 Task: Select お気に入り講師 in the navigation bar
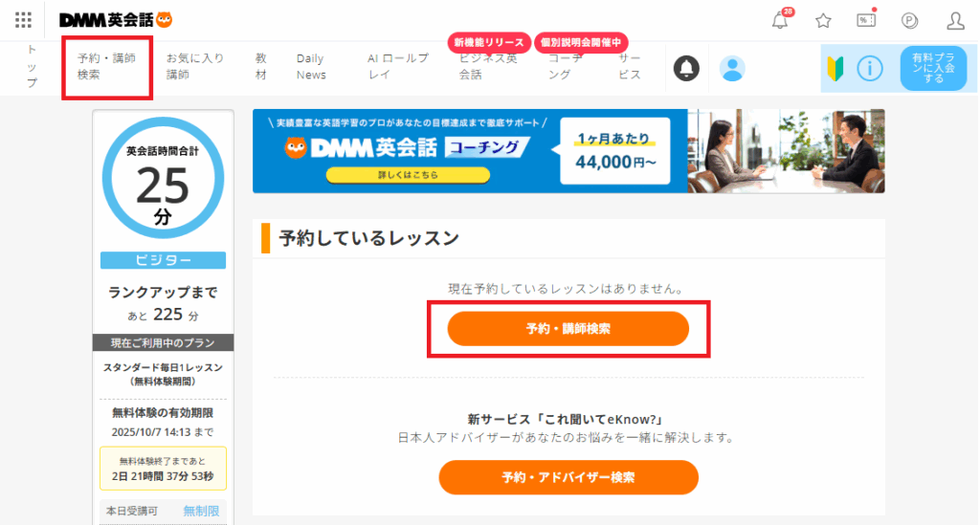194,66
